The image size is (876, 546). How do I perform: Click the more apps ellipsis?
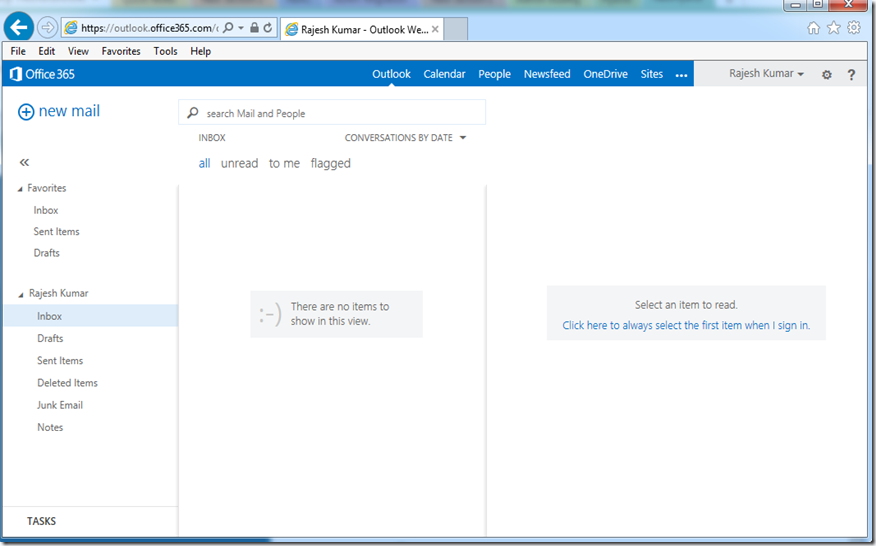click(681, 75)
